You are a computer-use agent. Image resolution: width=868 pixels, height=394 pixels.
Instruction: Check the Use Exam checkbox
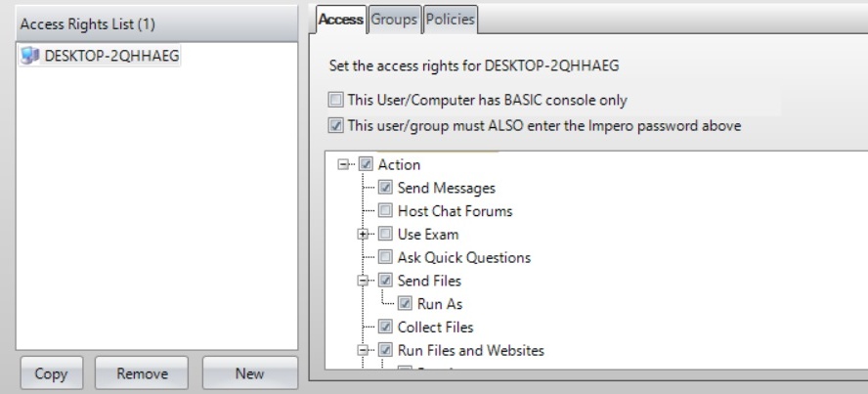(386, 235)
